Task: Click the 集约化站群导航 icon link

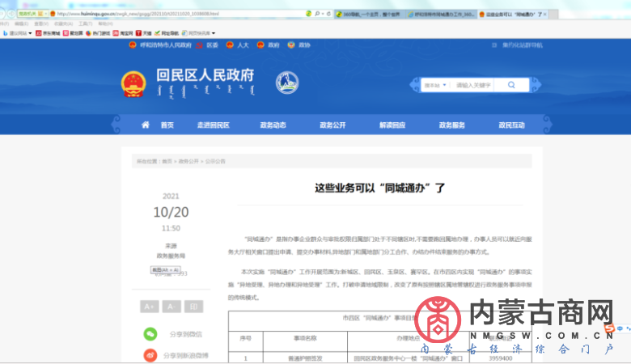Action: coord(494,45)
